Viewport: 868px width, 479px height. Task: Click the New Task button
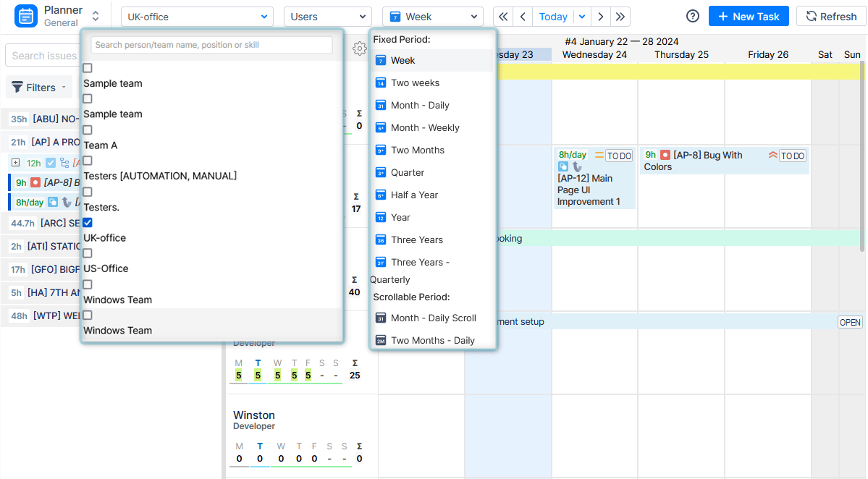749,16
